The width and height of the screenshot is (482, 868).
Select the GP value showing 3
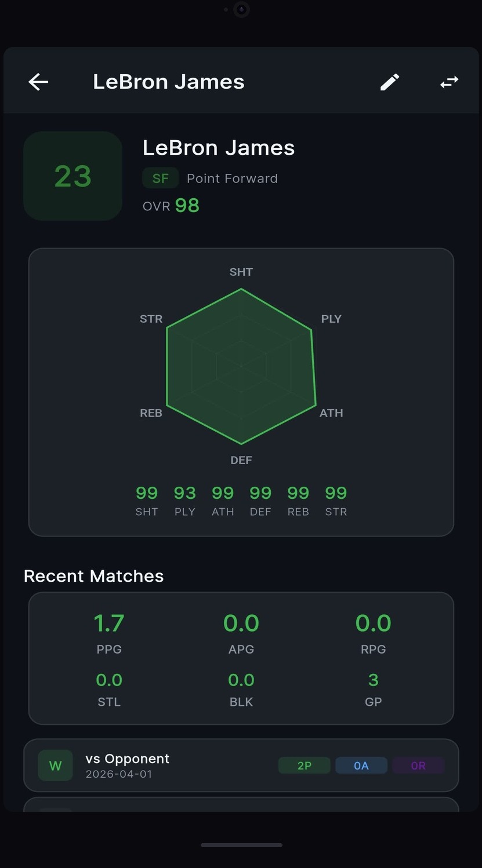click(x=373, y=680)
